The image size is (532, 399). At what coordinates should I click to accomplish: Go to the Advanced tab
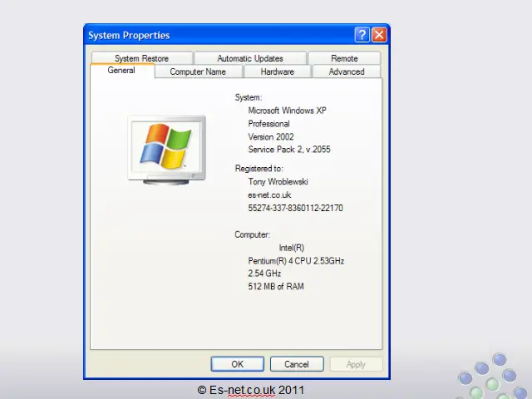(347, 71)
